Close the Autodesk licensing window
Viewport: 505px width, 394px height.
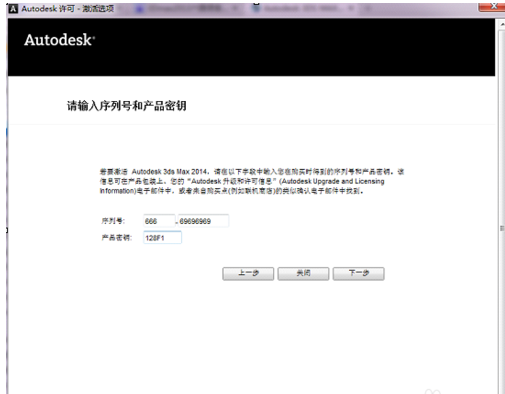click(492, 7)
